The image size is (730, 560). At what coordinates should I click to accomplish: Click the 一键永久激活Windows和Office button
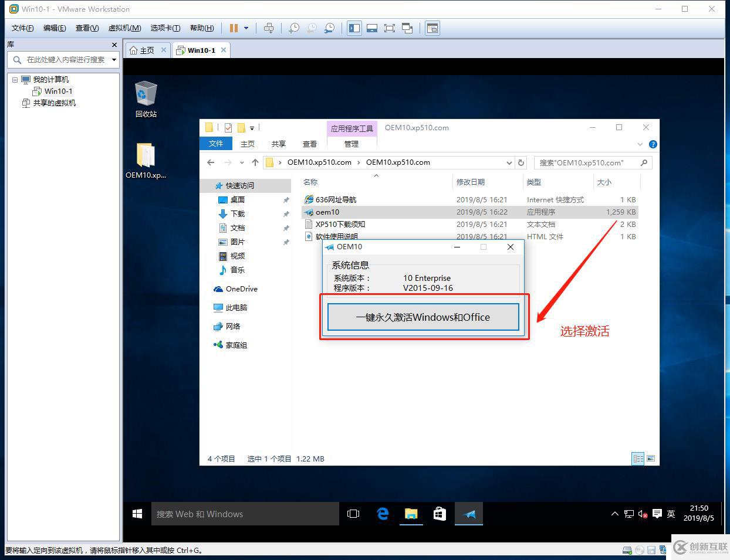tap(423, 317)
